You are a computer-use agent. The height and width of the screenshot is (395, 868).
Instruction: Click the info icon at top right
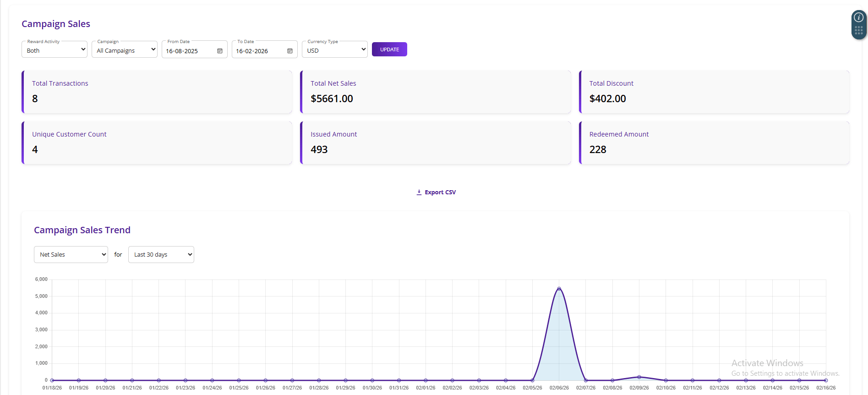[858, 17]
